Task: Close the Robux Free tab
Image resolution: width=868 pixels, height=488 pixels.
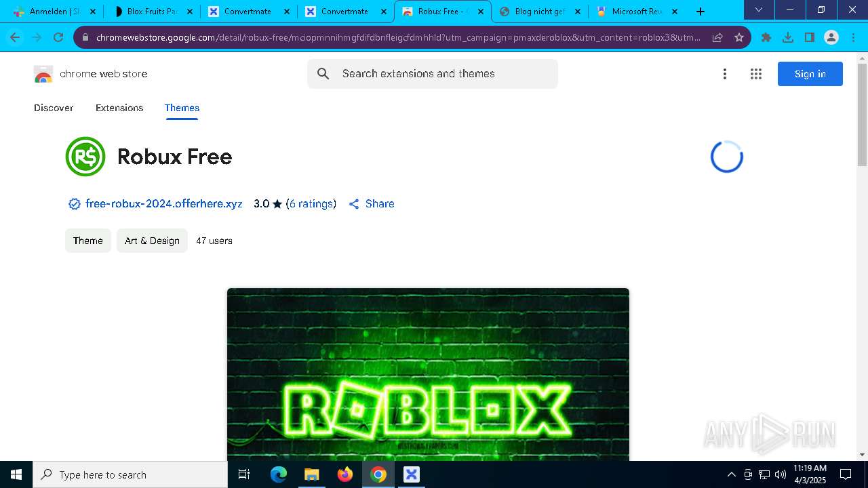Action: click(481, 12)
